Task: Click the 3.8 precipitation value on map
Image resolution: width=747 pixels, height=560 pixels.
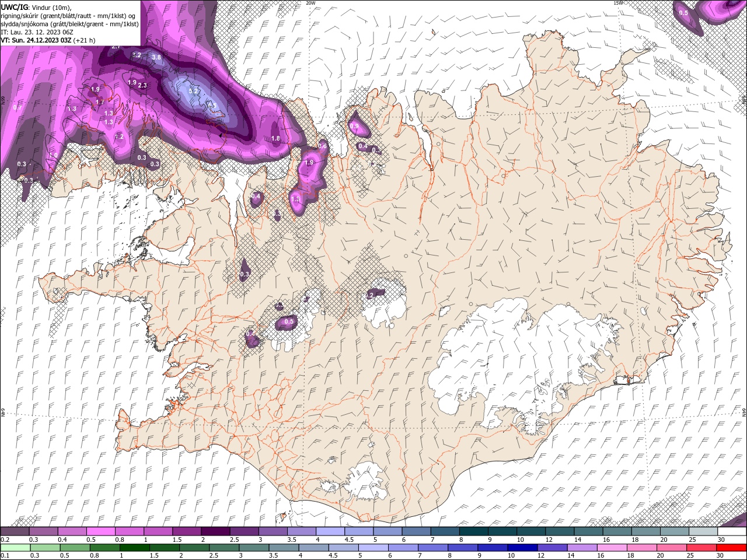Action: pyautogui.click(x=156, y=57)
